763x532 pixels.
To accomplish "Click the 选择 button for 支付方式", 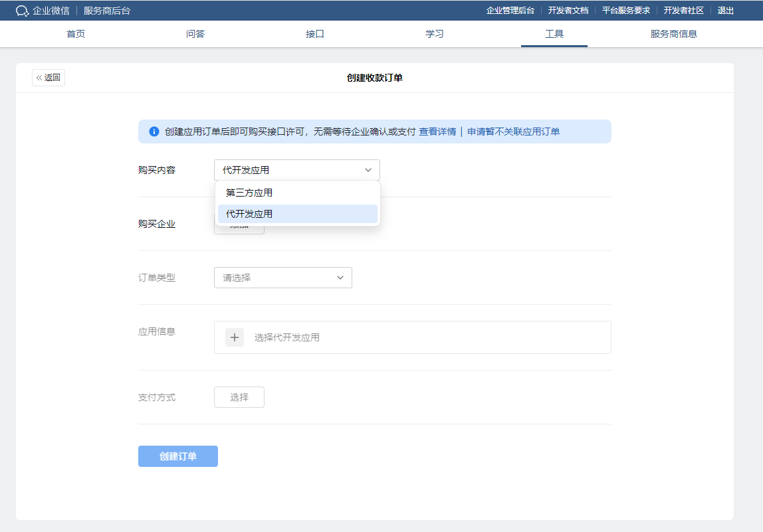I will pos(239,397).
